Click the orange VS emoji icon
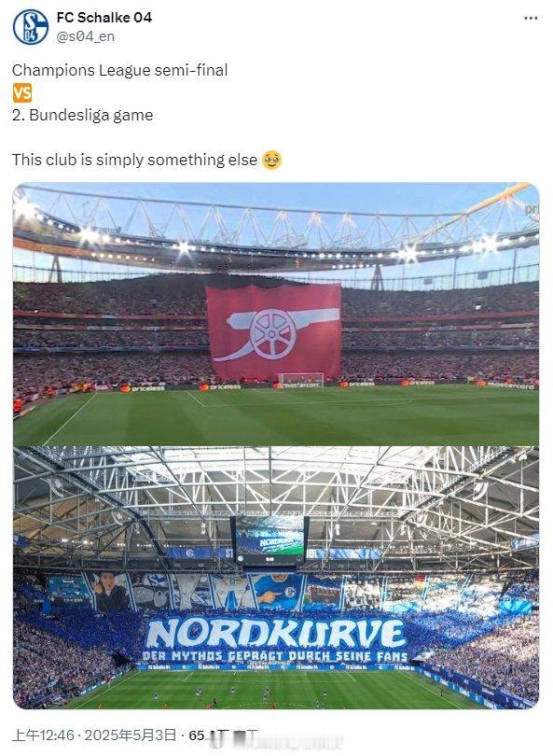 point(22,92)
